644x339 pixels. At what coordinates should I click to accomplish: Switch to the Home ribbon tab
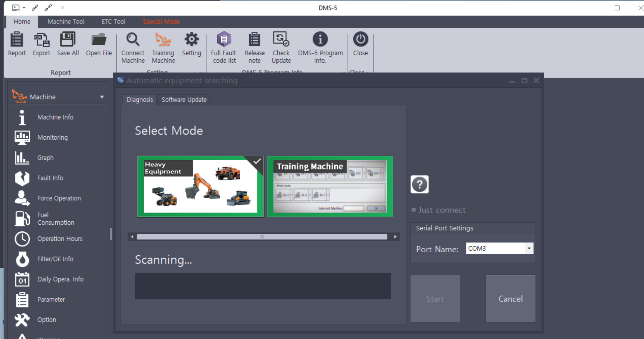pos(22,22)
